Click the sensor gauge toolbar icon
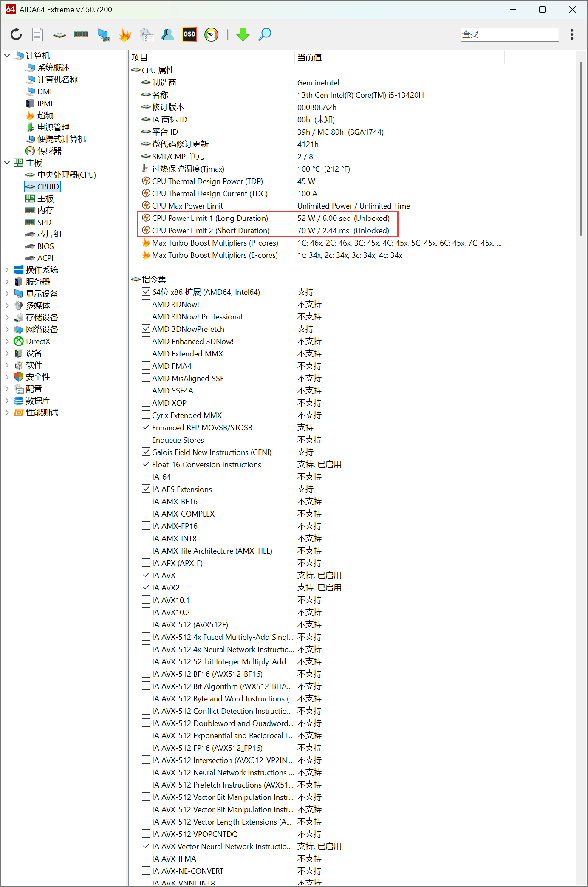This screenshot has height=887, width=588. [211, 34]
